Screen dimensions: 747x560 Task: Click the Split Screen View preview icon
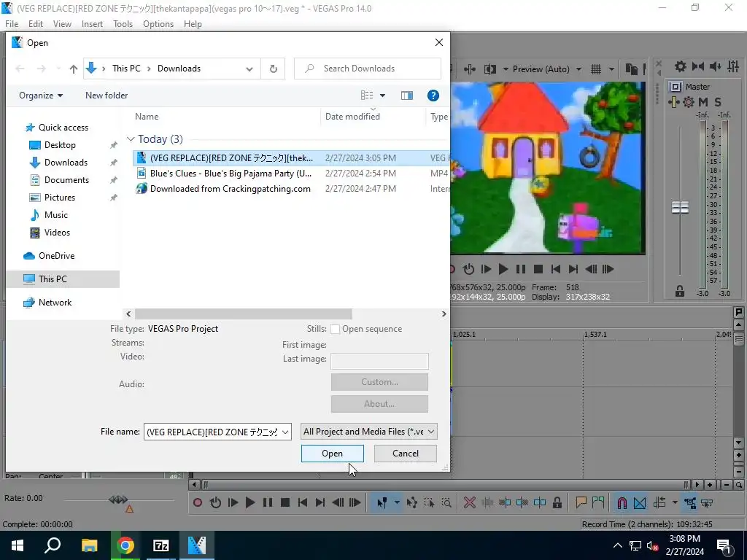489,69
